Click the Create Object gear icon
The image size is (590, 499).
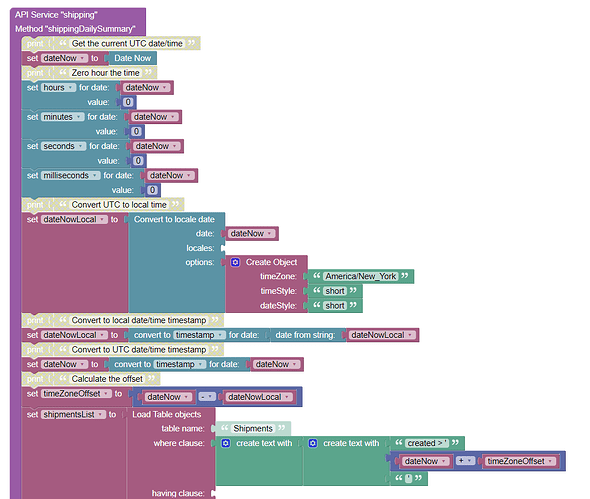[235, 262]
